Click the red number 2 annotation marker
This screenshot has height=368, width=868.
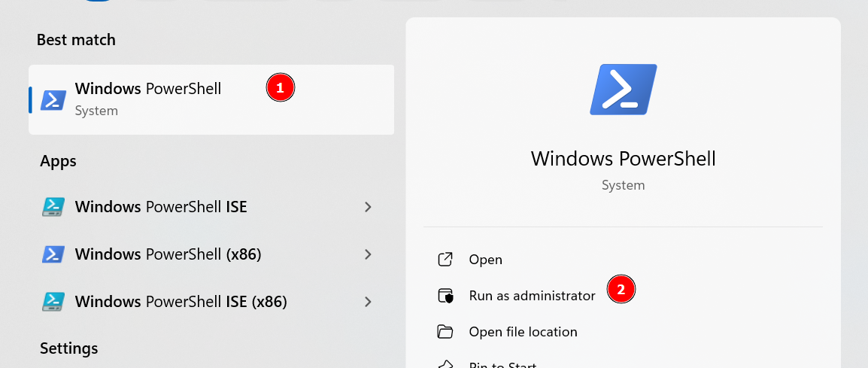point(621,290)
